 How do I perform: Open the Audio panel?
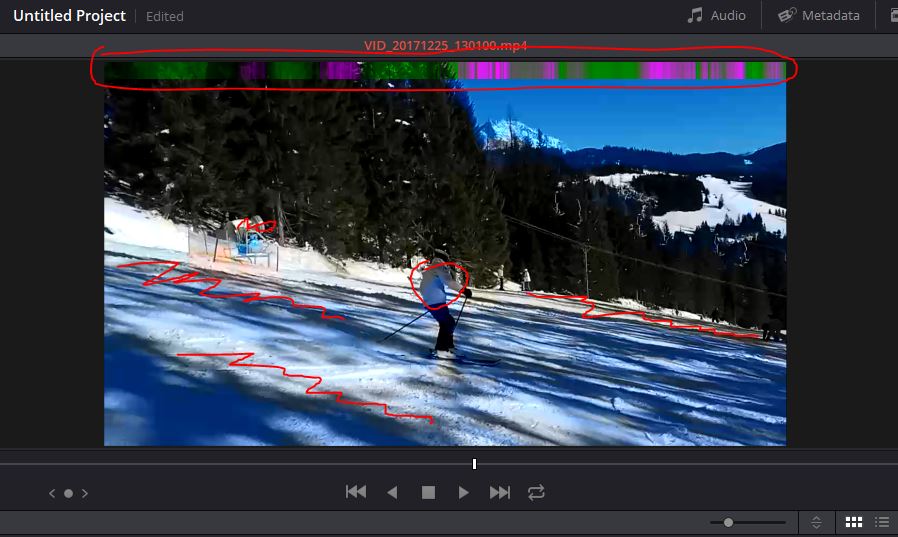click(716, 15)
